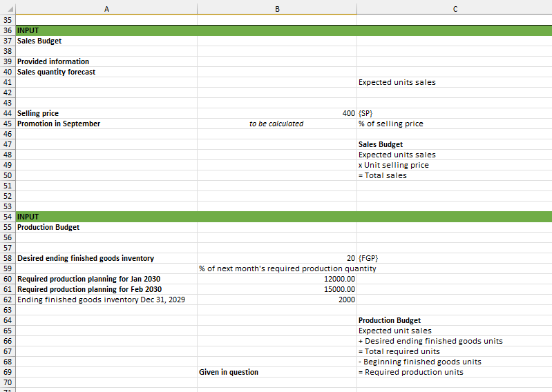Image resolution: width=552 pixels, height=392 pixels.
Task: Click the cell containing 15000.00
Action: tap(276, 289)
